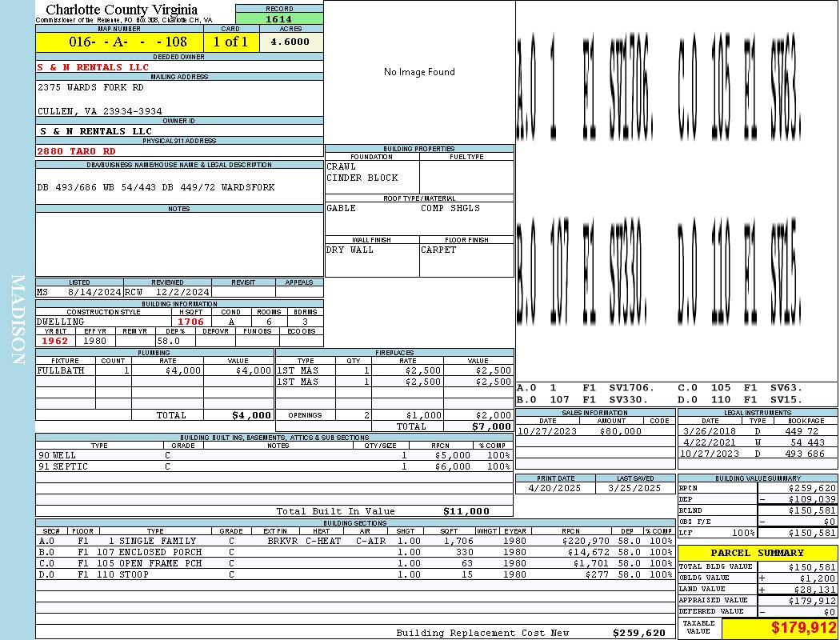Click foundation CRAWL CINDER BLOCK
The height and width of the screenshot is (640, 840).
[362, 172]
